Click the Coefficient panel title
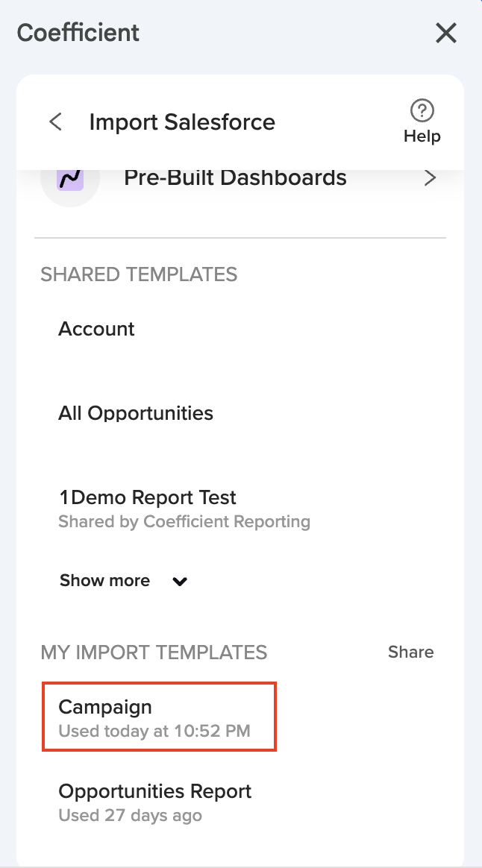The image size is (482, 868). (x=78, y=33)
